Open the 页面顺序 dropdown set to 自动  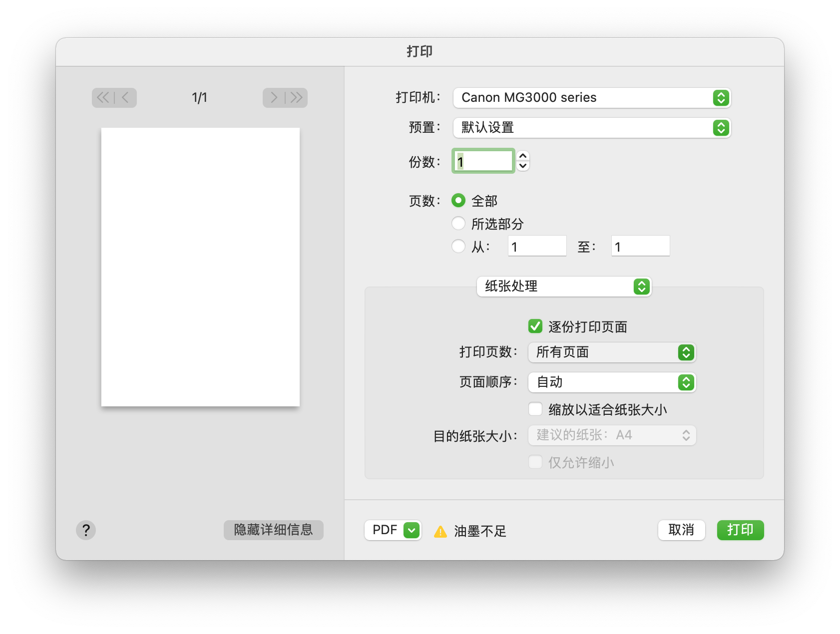click(x=612, y=382)
